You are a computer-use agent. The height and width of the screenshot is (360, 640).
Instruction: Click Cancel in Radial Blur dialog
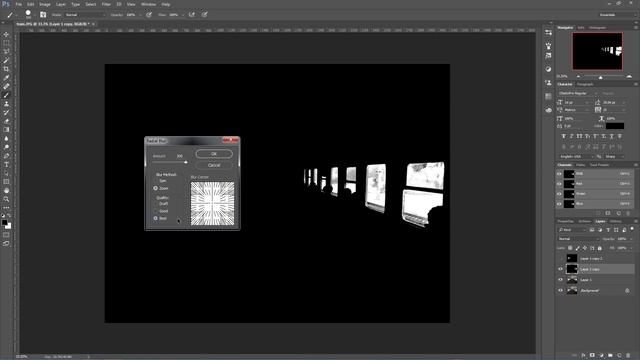pyautogui.click(x=214, y=165)
